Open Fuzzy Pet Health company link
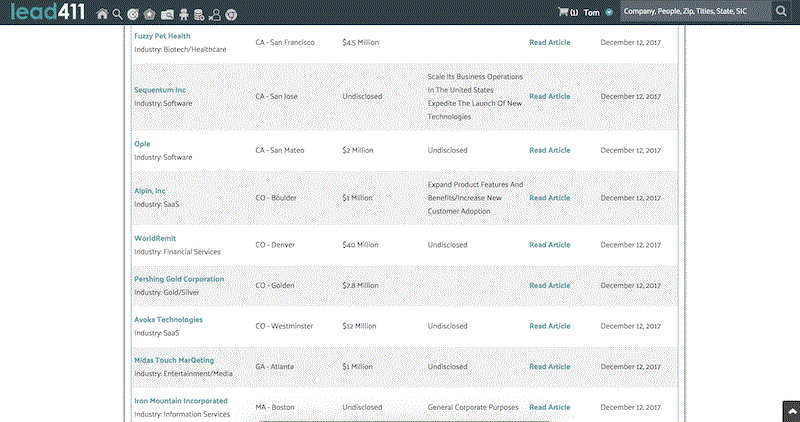The height and width of the screenshot is (422, 800). pos(162,36)
